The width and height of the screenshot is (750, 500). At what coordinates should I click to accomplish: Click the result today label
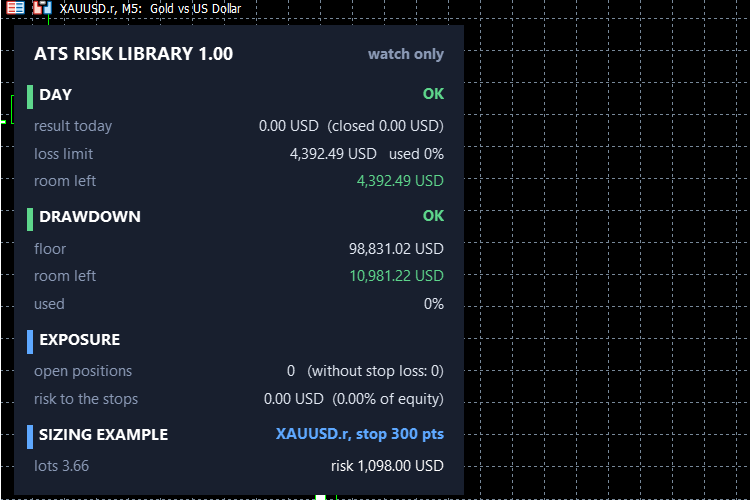pos(73,126)
